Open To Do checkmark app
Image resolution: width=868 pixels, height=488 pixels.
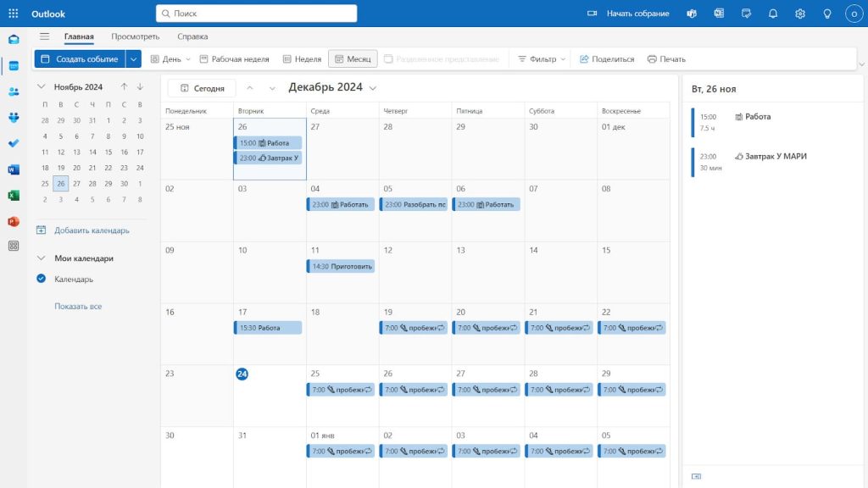point(14,143)
